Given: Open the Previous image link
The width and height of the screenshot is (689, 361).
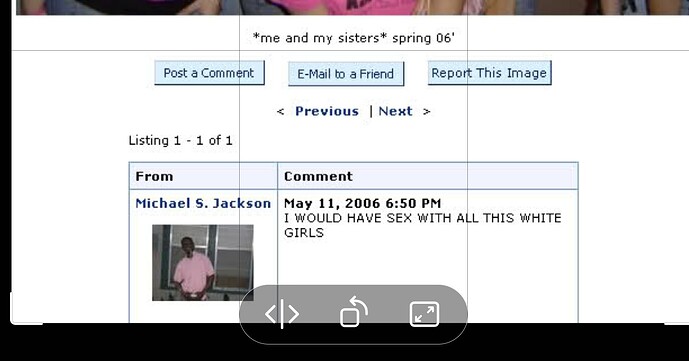Looking at the screenshot, I should pos(327,111).
